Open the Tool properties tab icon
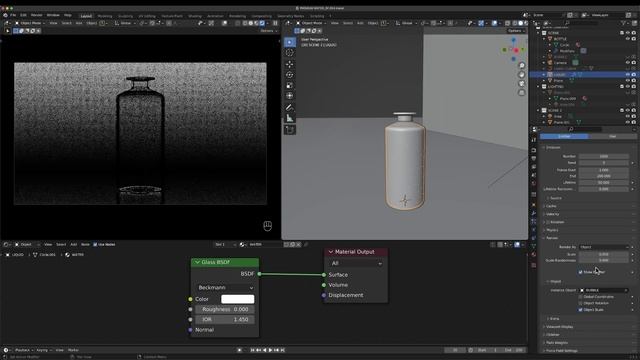Screen dimensions: 640x360 point(533,140)
